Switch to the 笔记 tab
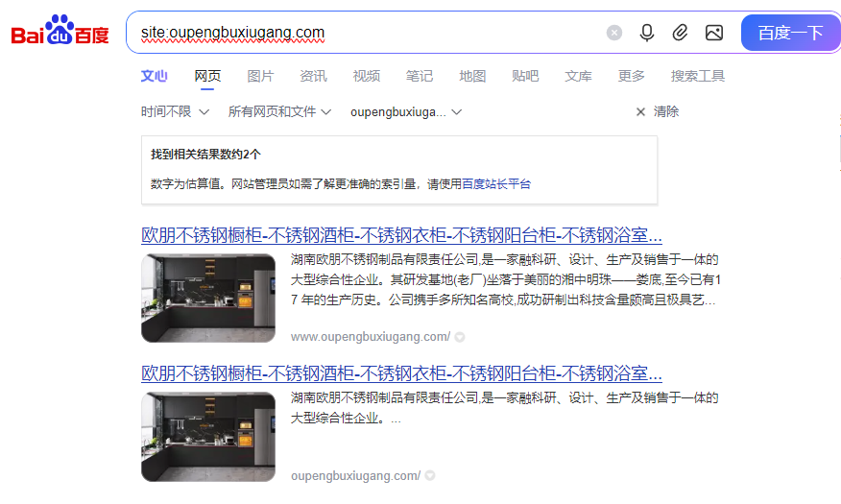Viewport: 841px width, 504px height. 420,76
